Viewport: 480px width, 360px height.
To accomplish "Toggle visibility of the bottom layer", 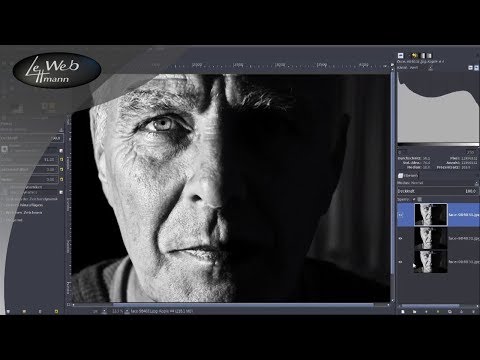I will pyautogui.click(x=401, y=262).
